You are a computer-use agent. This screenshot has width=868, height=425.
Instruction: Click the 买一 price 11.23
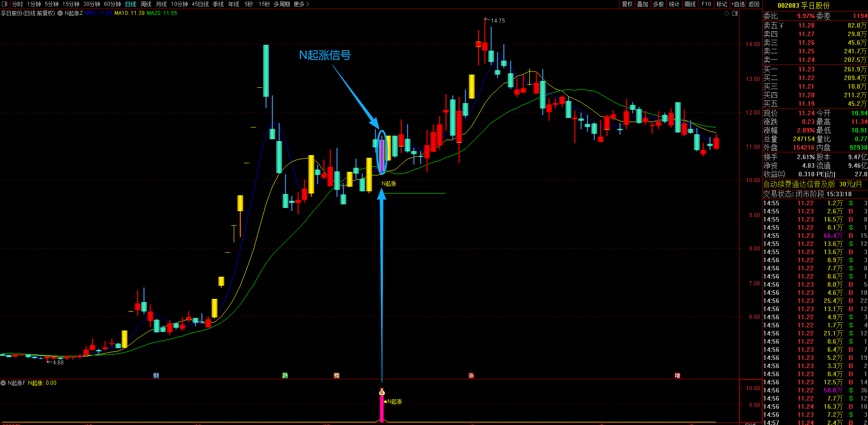[807, 69]
